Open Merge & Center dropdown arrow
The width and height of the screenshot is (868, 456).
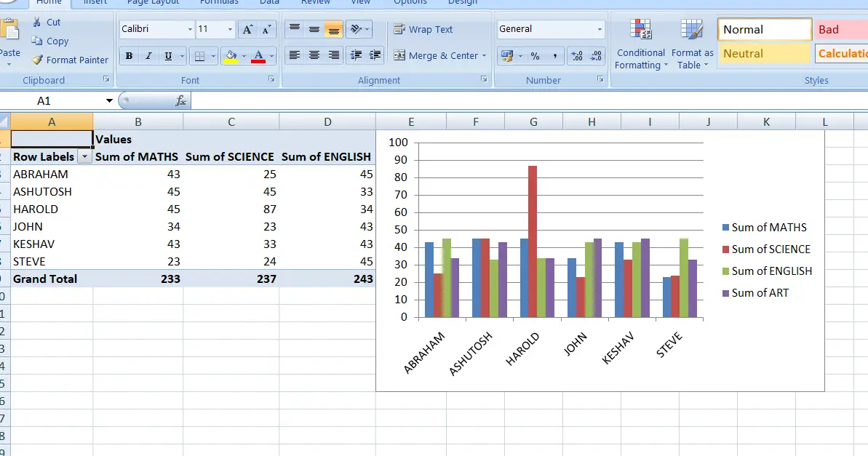(485, 55)
